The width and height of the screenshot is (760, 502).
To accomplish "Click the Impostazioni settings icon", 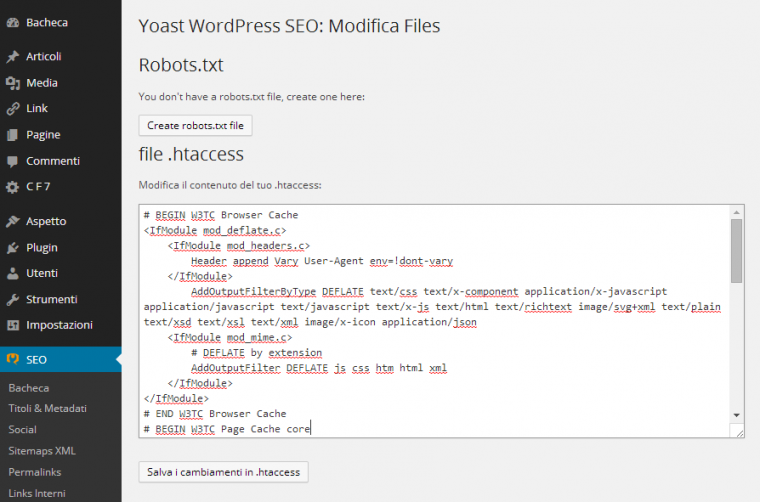I will pyautogui.click(x=13, y=325).
